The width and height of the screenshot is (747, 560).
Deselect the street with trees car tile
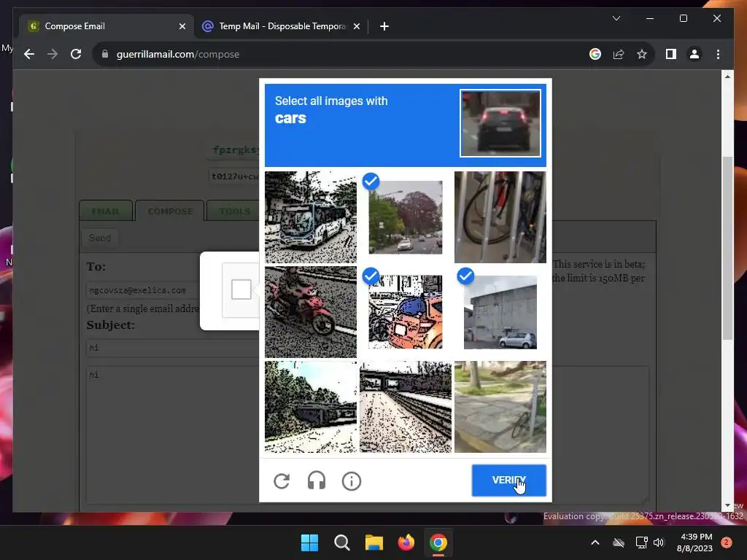pyautogui.click(x=406, y=217)
